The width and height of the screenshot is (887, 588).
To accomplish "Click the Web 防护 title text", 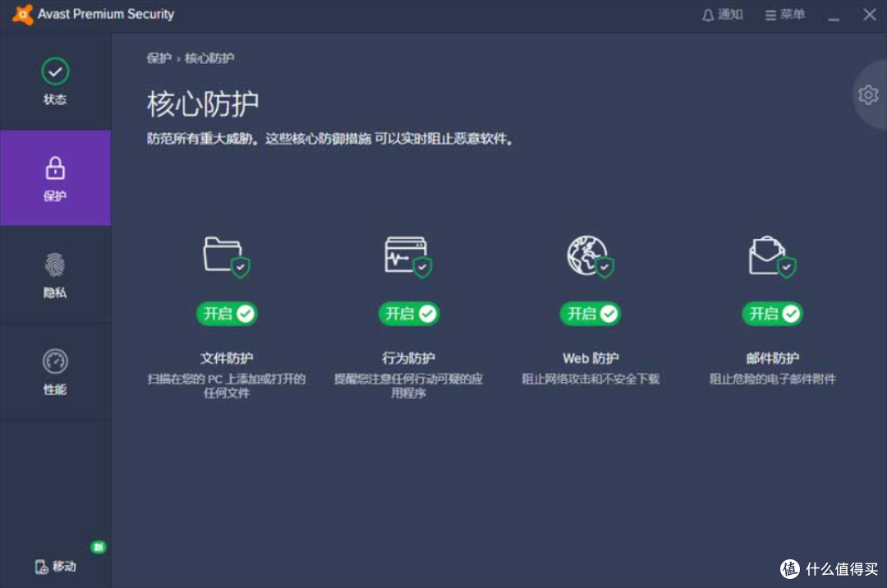I will coord(591,358).
